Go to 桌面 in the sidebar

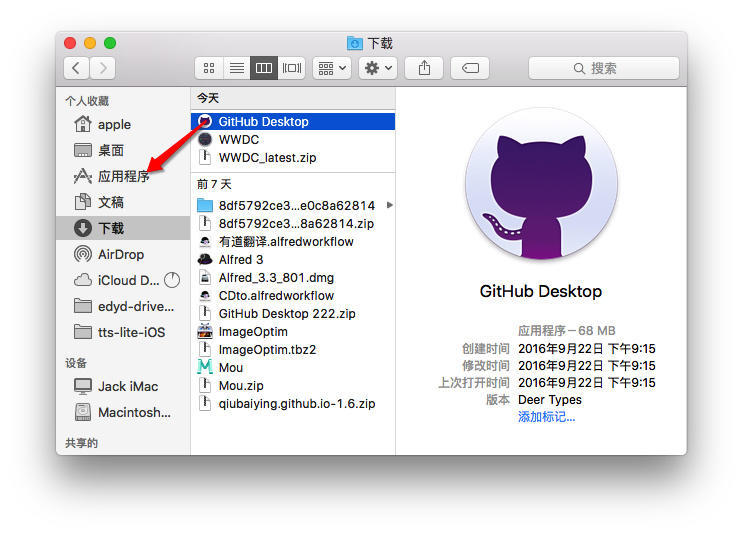(111, 150)
